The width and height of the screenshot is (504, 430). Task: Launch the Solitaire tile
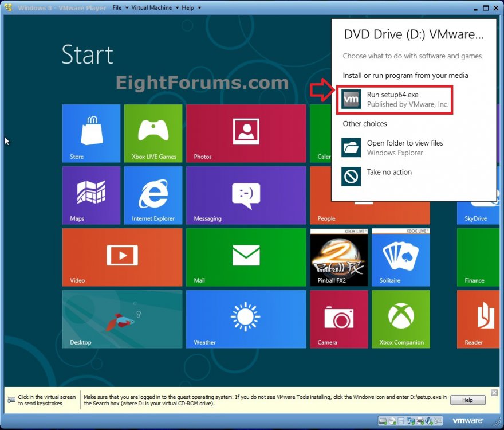pyautogui.click(x=401, y=257)
